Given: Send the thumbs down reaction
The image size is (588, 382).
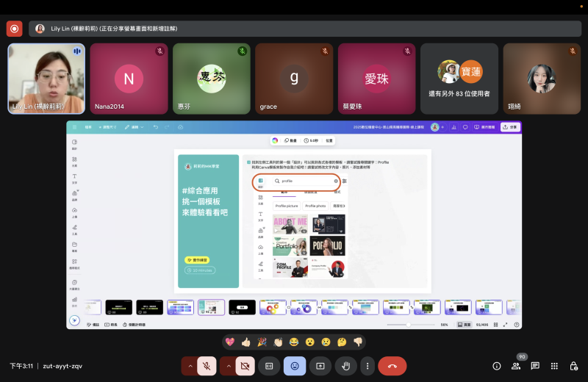Looking at the screenshot, I should coord(358,342).
